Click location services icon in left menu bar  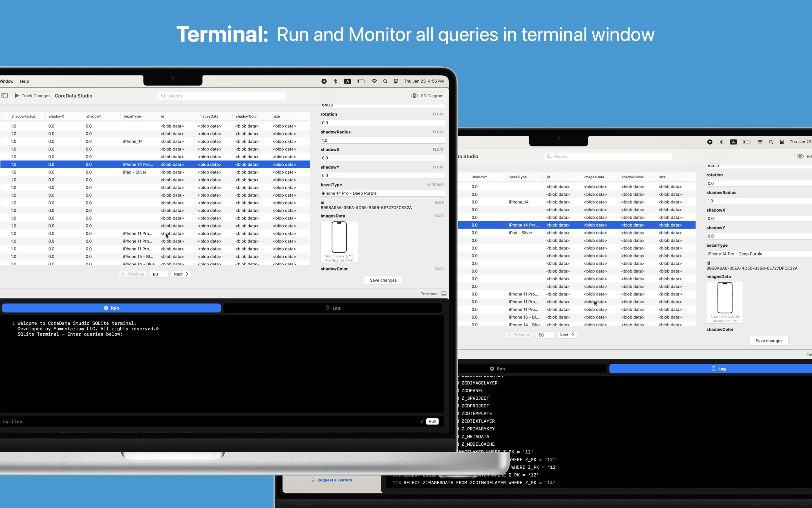pyautogui.click(x=324, y=81)
